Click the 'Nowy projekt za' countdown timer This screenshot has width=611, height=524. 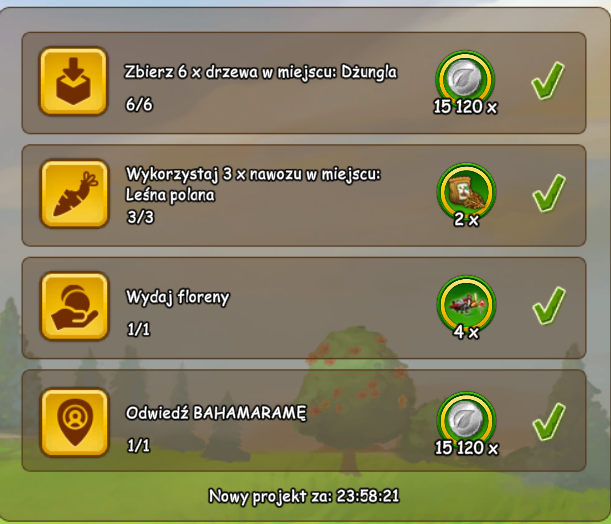tap(304, 496)
